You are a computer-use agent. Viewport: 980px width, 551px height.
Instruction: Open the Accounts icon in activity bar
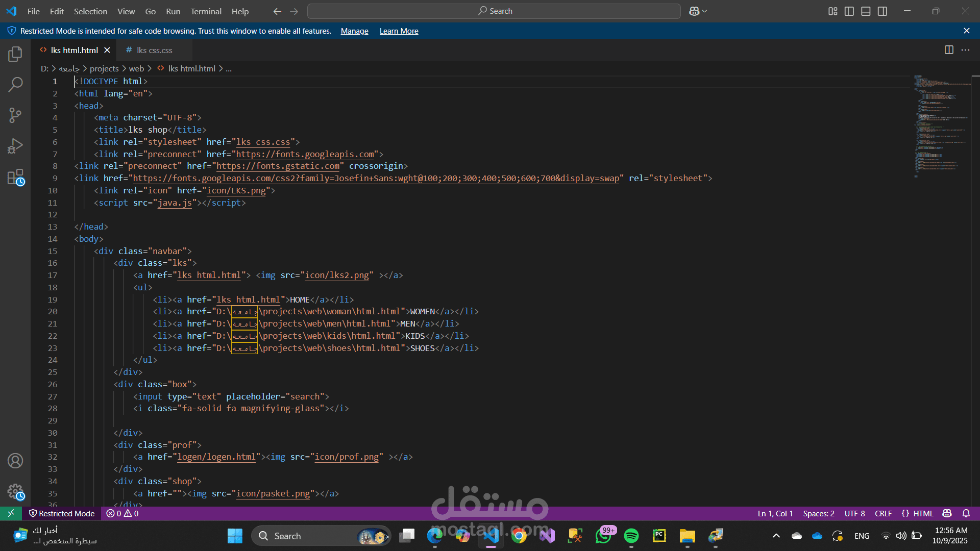click(x=15, y=461)
